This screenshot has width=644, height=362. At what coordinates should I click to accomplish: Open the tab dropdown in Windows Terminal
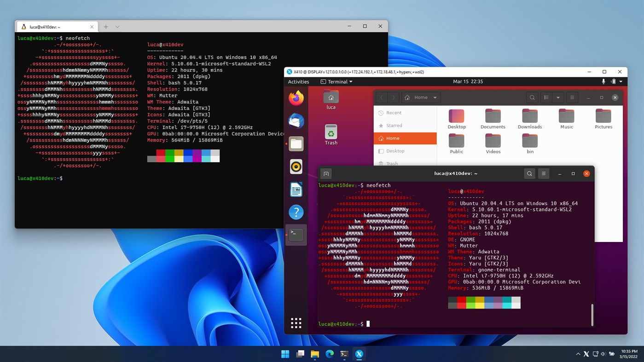pos(117,27)
